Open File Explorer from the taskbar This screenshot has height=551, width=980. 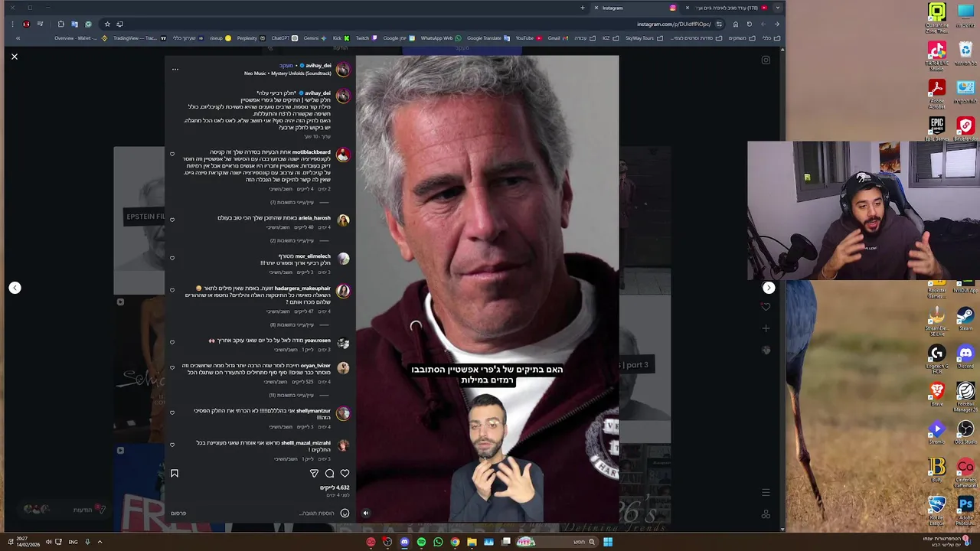pos(472,542)
